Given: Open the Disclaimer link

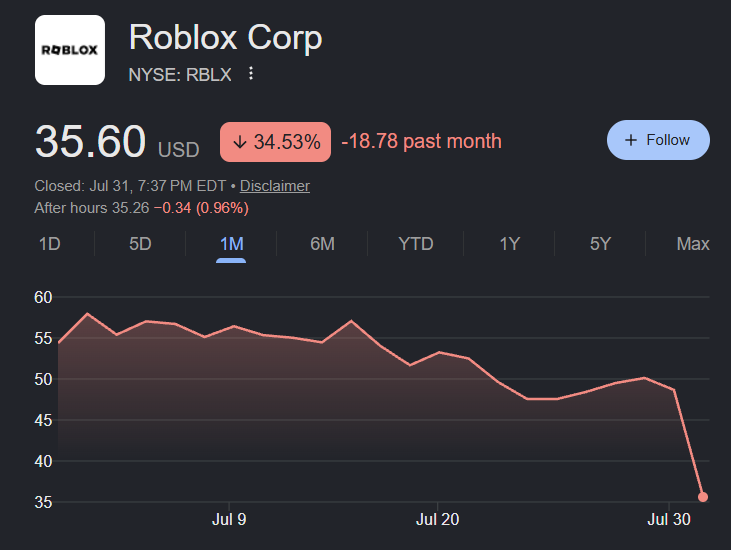Looking at the screenshot, I should click(x=275, y=186).
